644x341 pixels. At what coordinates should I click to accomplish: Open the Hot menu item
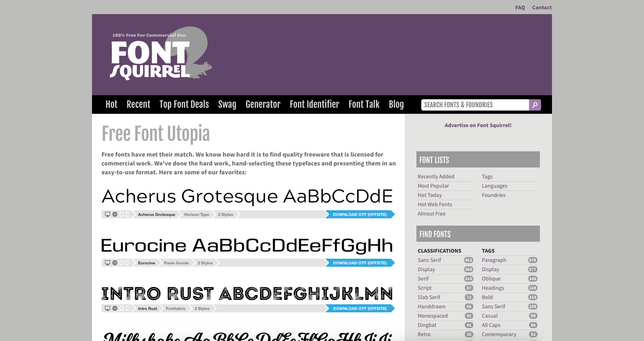click(x=111, y=105)
